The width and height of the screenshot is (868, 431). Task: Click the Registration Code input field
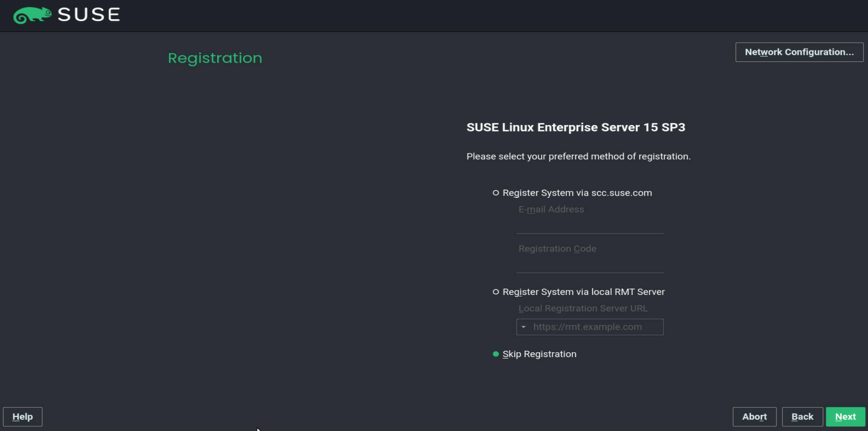click(x=590, y=265)
